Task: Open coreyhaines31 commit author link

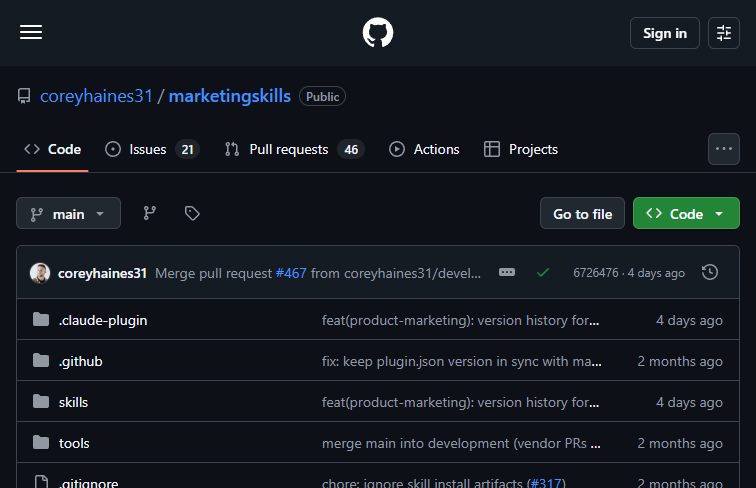Action: (x=102, y=273)
